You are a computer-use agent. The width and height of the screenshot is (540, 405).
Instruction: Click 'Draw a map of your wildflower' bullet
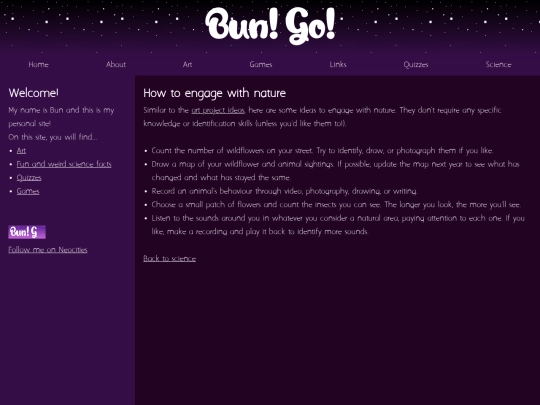point(336,171)
